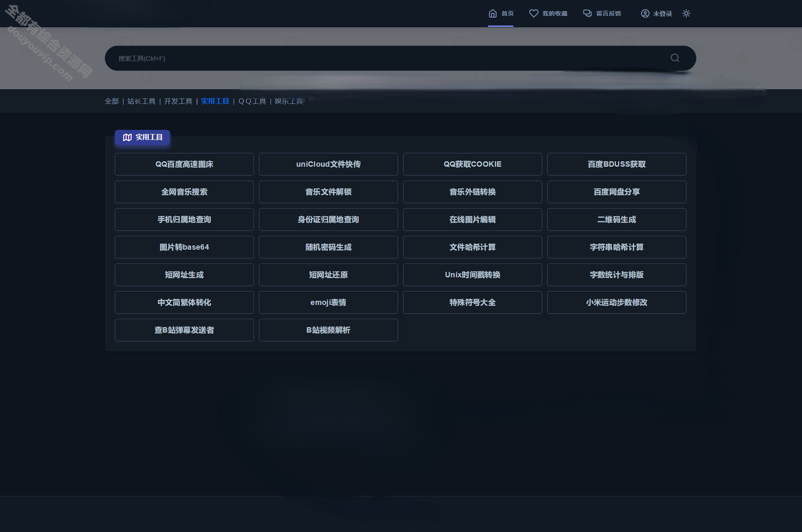Open 百度网盘分享 tool

pos(617,192)
